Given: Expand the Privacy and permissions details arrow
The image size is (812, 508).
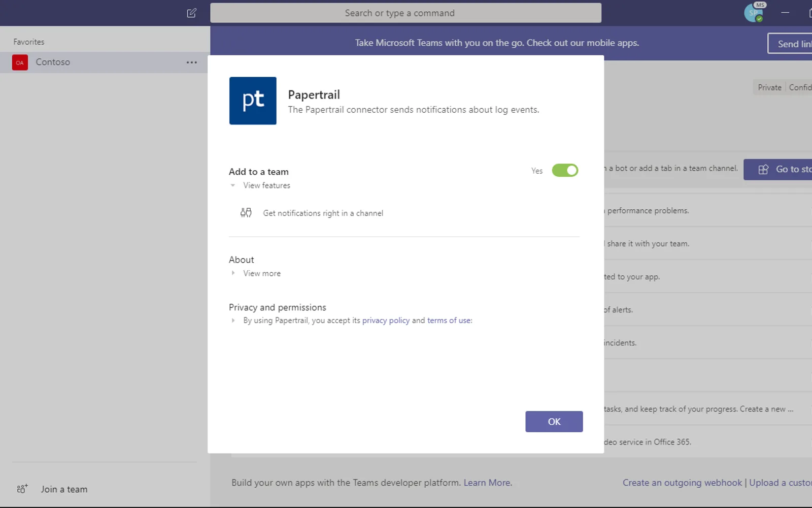Looking at the screenshot, I should (x=233, y=321).
